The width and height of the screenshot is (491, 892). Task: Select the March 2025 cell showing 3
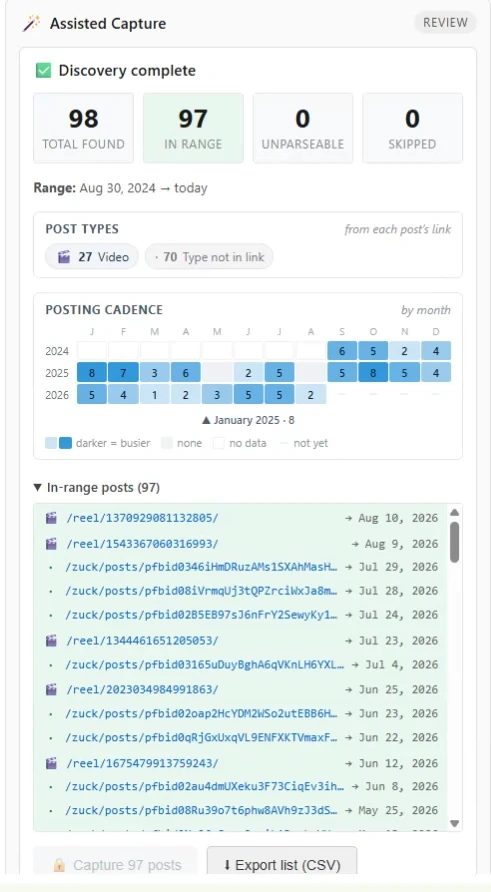155,373
